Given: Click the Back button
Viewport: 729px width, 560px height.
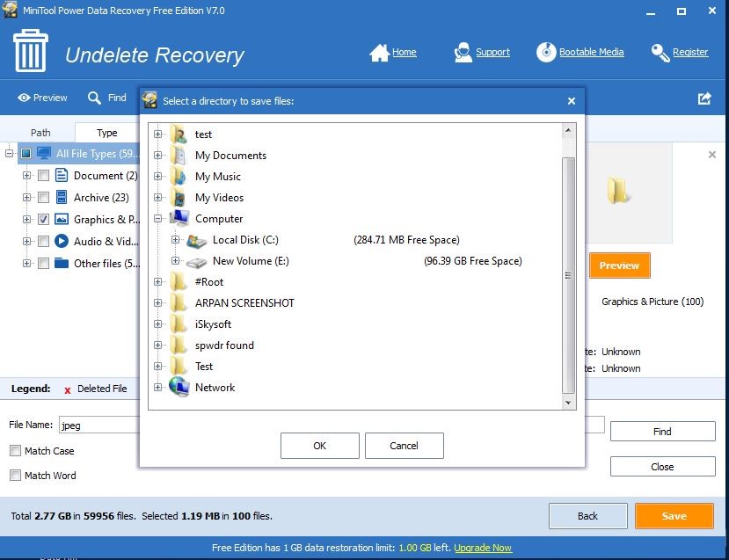Looking at the screenshot, I should click(x=587, y=516).
